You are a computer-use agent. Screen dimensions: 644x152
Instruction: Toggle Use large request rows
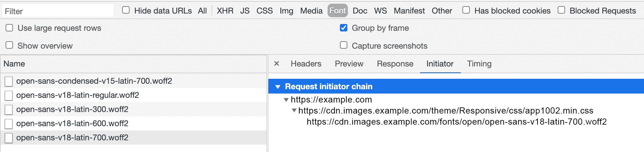(x=10, y=28)
